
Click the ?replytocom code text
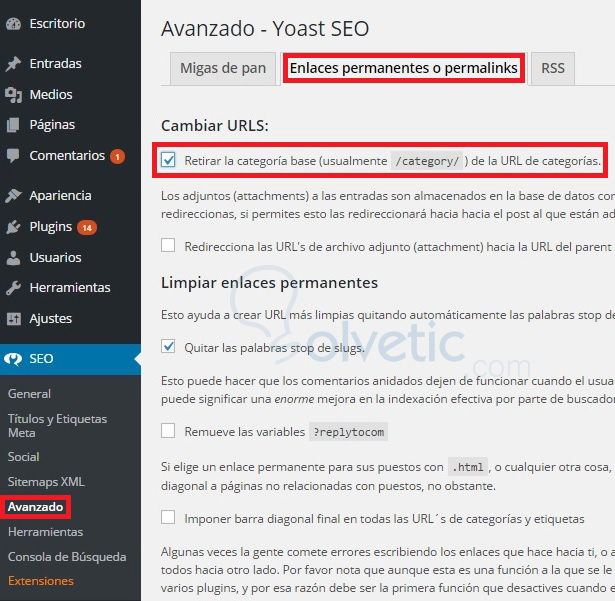349,432
